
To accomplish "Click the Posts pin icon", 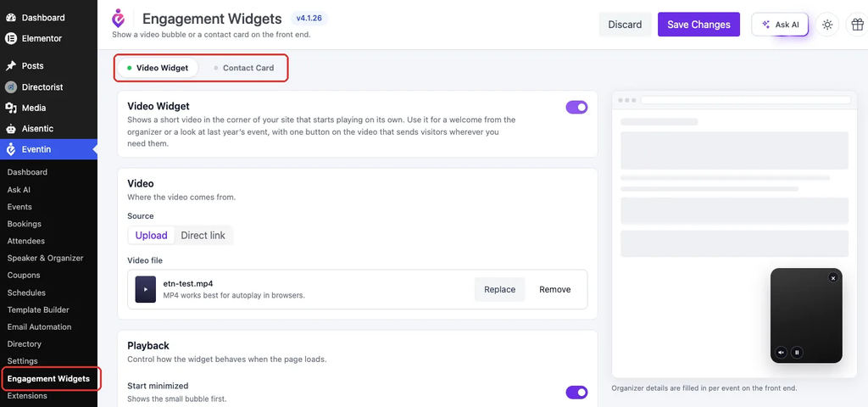I will click(10, 66).
